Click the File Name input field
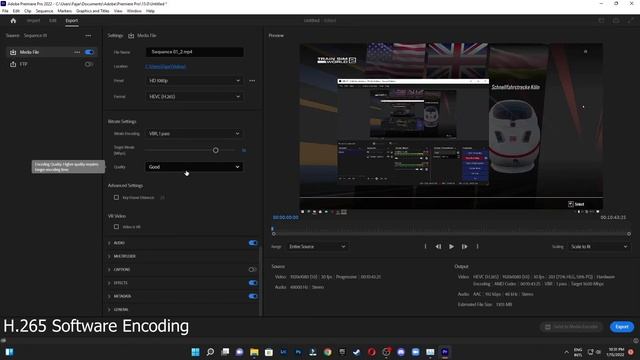Viewport: 640px width, 360px height. [194, 52]
